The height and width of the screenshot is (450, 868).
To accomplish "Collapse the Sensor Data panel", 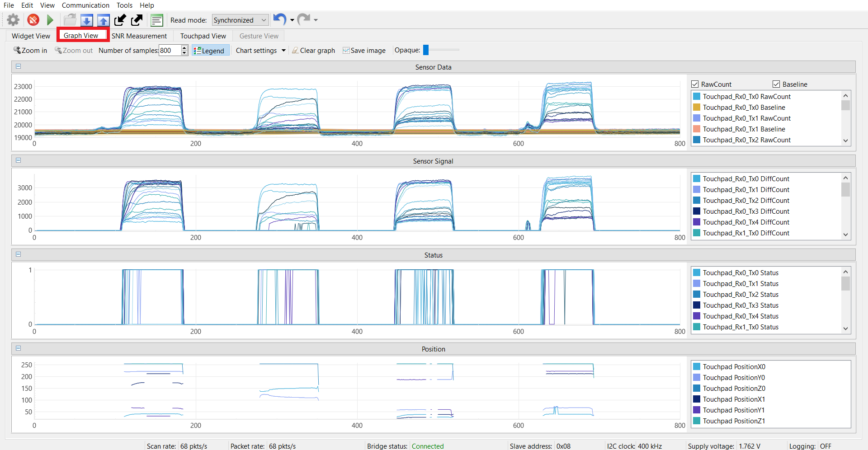I will pyautogui.click(x=19, y=66).
